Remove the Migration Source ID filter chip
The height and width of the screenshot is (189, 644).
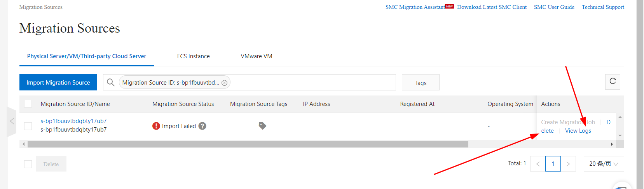coord(224,83)
